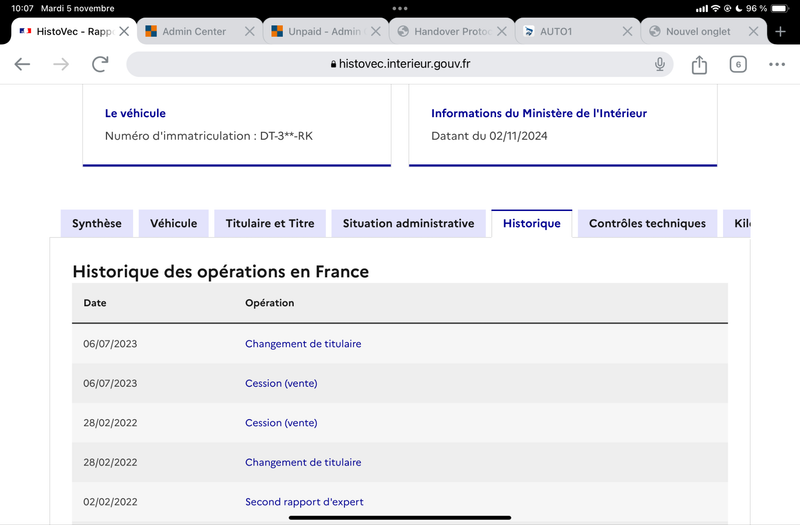Click the Datant du 02/11/2024 text
This screenshot has width=800, height=525.
point(489,136)
